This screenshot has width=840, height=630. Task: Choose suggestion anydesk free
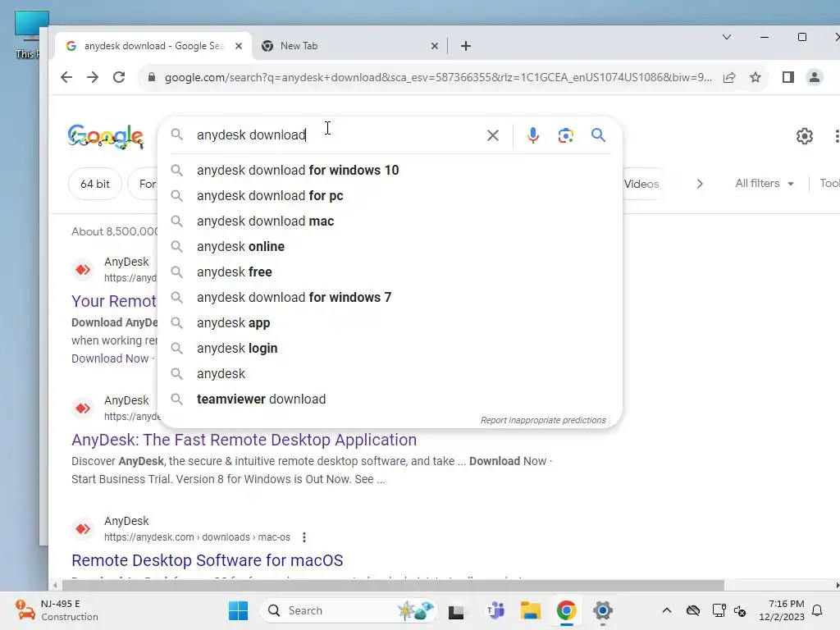point(390,272)
